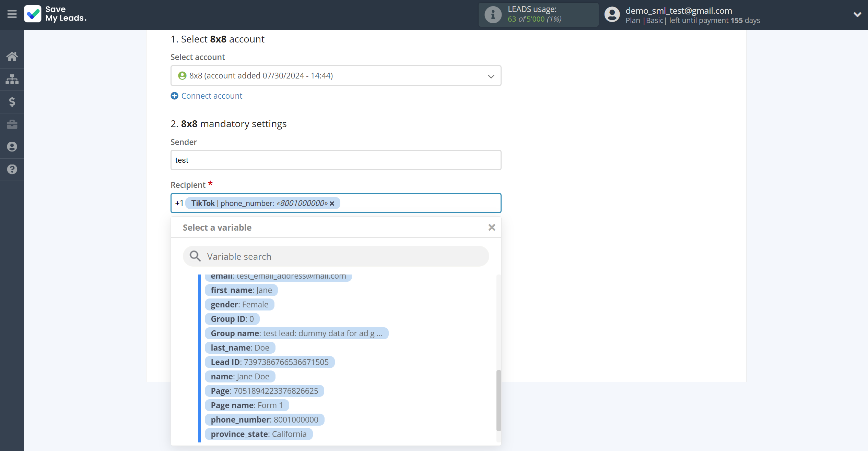The image size is (868, 451).
Task: Open the briefcase services icon
Action: (12, 124)
